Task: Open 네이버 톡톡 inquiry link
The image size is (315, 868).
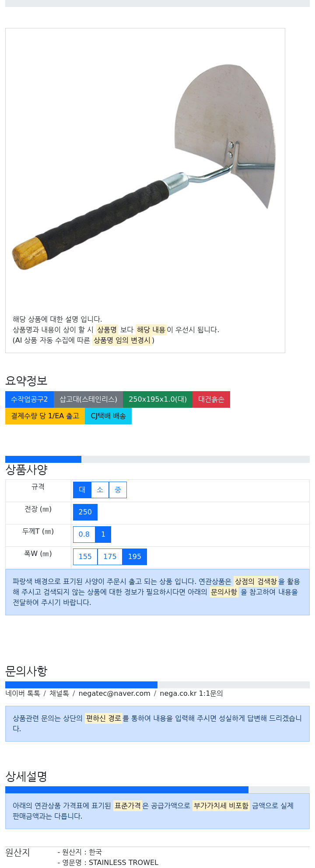Action: point(23,694)
